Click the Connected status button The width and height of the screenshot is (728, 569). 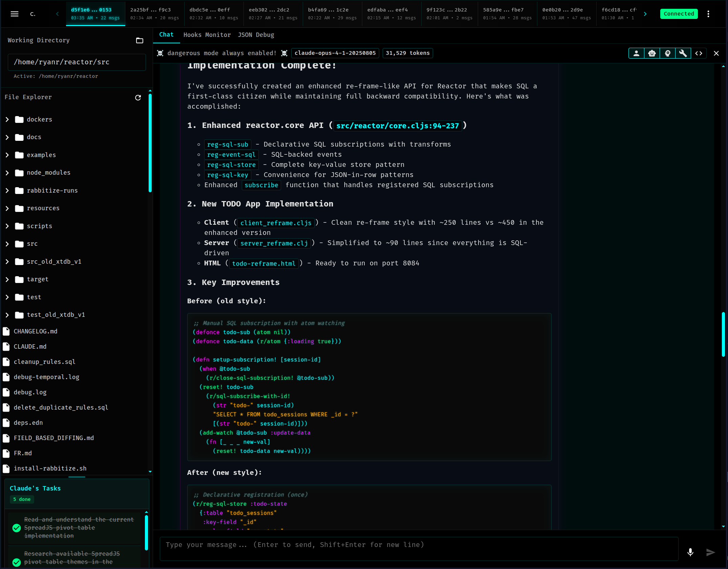[x=679, y=14]
